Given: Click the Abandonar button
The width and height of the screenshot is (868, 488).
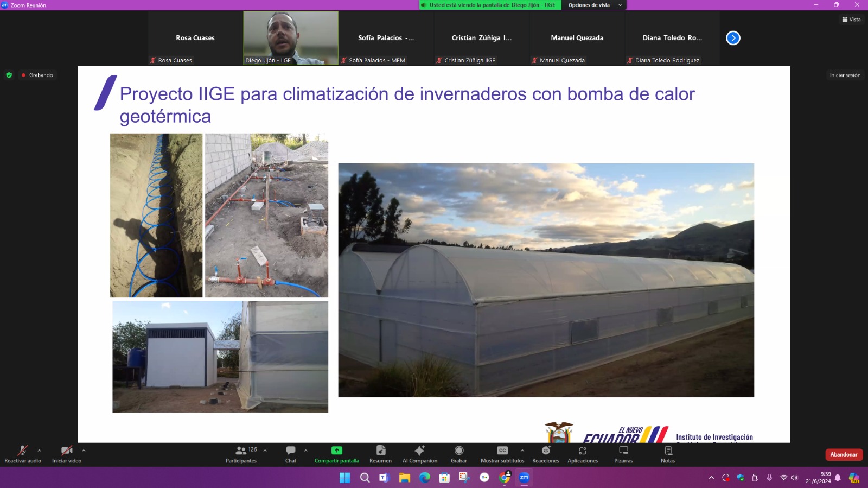Looking at the screenshot, I should [x=844, y=454].
